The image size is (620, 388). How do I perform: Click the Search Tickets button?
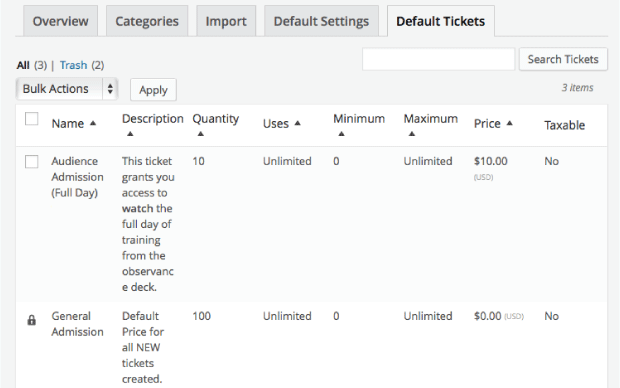click(563, 59)
